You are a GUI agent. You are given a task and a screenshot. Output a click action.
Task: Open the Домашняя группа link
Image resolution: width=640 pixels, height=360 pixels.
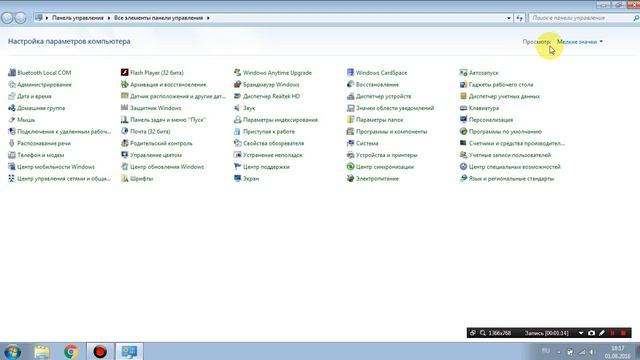41,108
